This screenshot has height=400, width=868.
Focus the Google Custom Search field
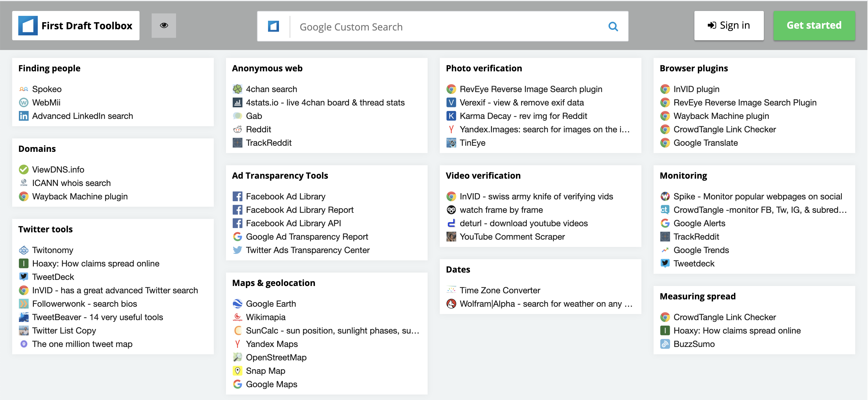pos(448,27)
